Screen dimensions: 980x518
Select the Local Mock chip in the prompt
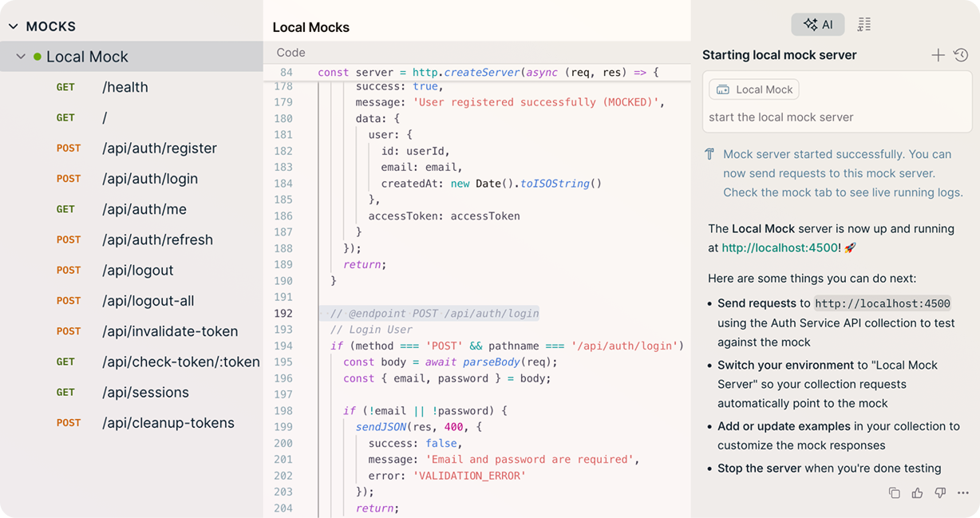753,89
